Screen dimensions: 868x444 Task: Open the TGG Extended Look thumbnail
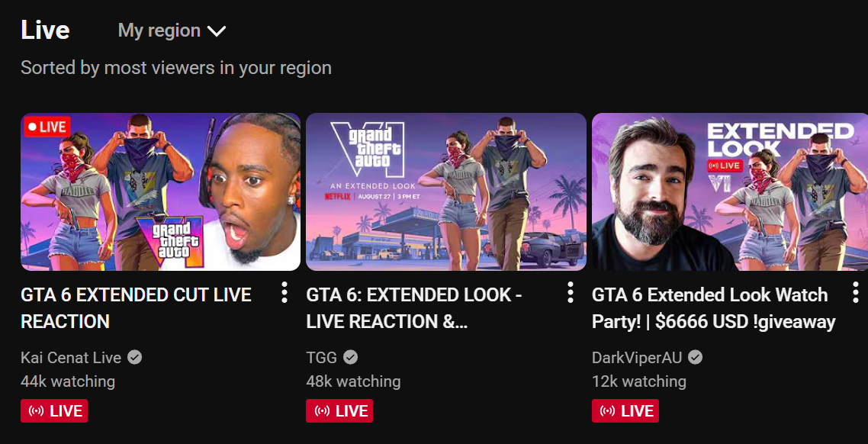446,192
